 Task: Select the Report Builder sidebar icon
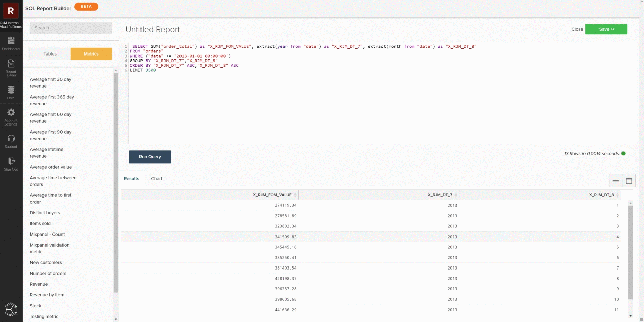[11, 67]
